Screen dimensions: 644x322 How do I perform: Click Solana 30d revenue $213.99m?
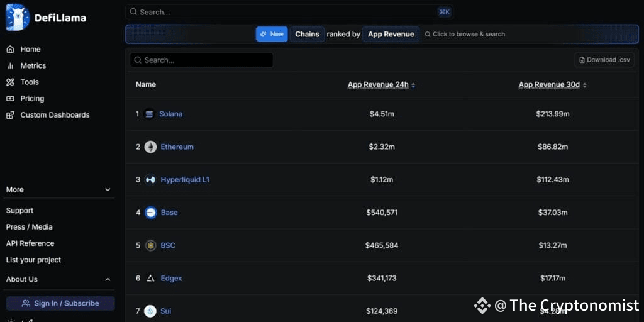(x=552, y=114)
